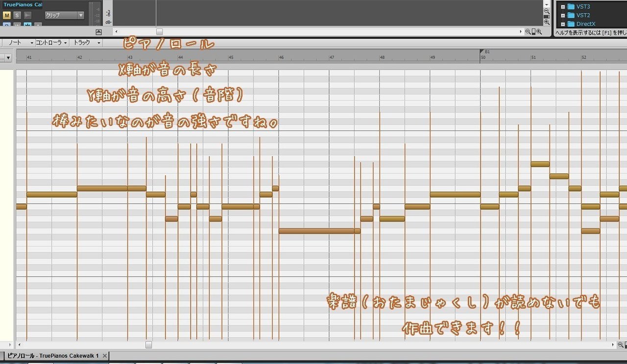This screenshot has height=364, width=627.
Task: Select the long low note spanning measures 46-47
Action: tap(316, 231)
